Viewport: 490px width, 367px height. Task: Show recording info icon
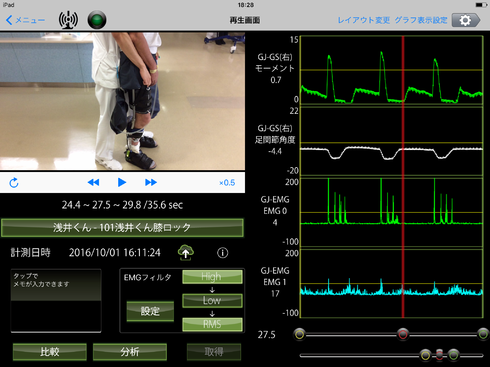click(x=222, y=253)
